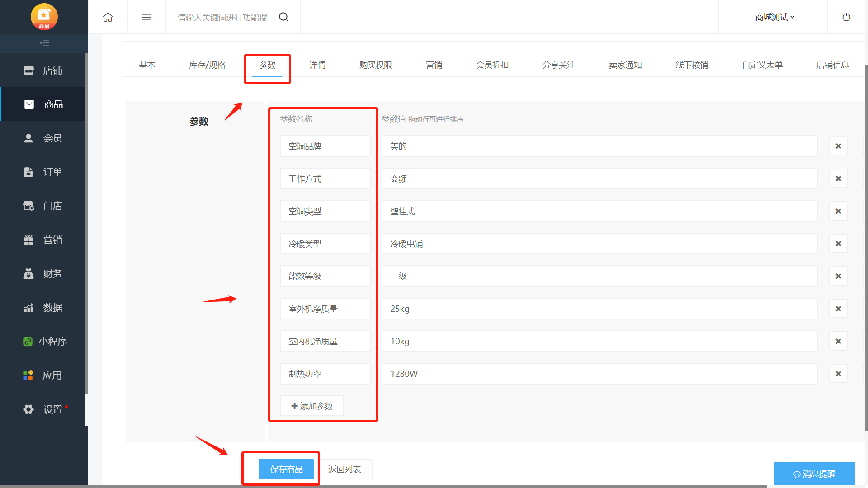The height and width of the screenshot is (488, 868).
Task: Open 财务 in the sidebar
Action: (x=43, y=274)
